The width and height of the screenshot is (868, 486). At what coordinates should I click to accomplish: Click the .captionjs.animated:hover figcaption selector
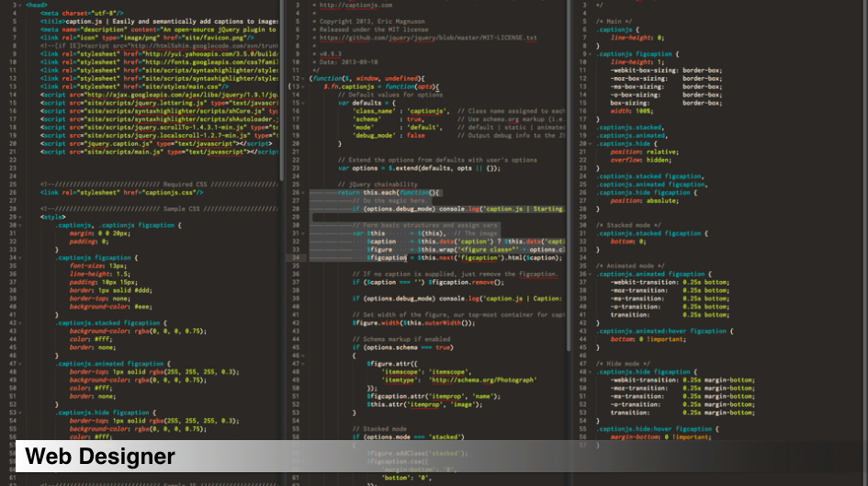pyautogui.click(x=664, y=331)
